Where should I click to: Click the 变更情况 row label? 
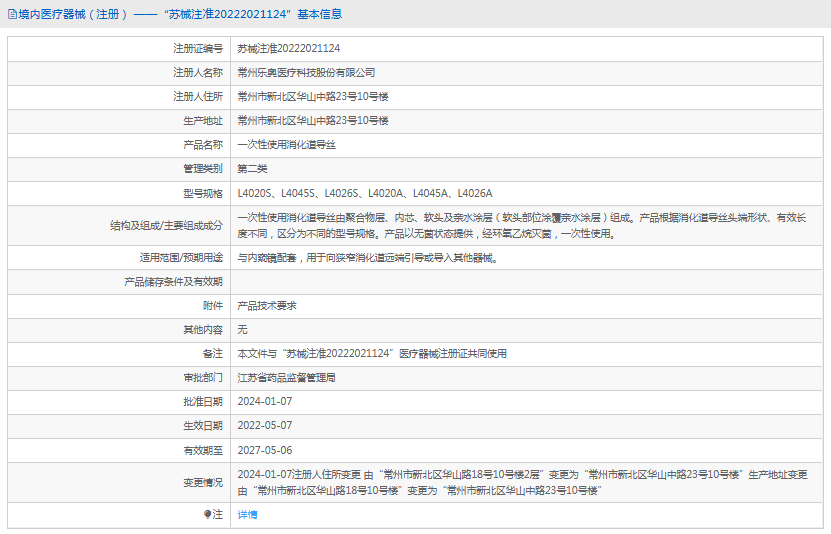203,483
